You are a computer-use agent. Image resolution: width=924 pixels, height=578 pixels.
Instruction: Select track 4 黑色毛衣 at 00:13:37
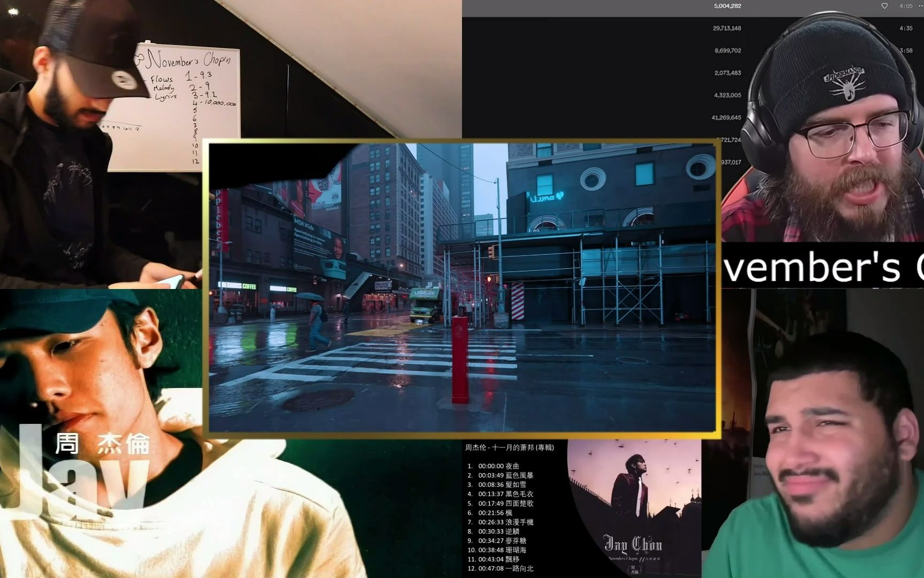[x=500, y=494]
